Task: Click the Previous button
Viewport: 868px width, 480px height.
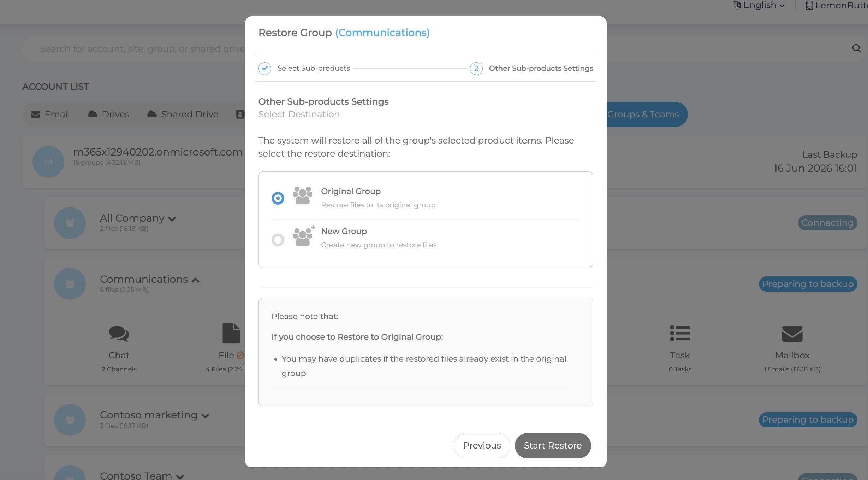Action: tap(482, 445)
